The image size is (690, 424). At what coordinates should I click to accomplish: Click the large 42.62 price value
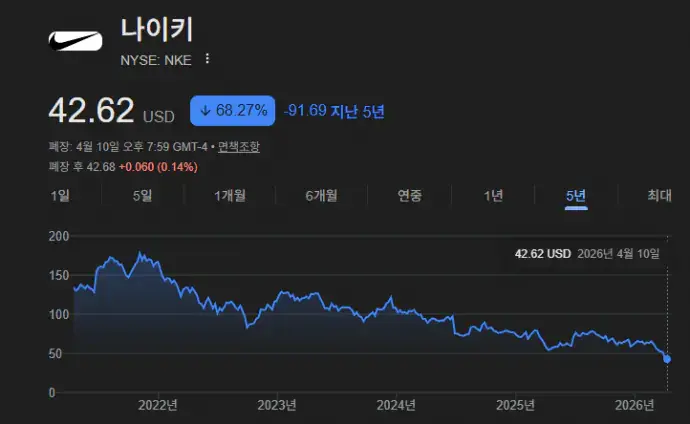pyautogui.click(x=91, y=110)
